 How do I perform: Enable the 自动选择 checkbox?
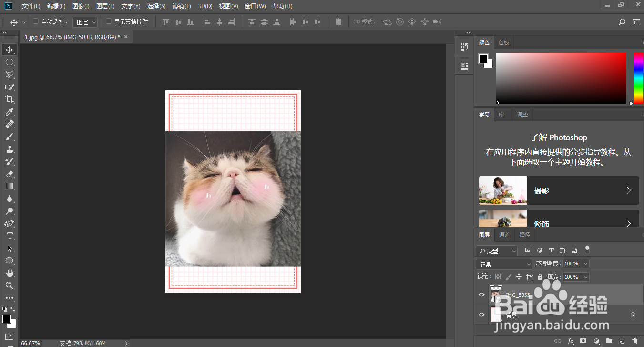[x=35, y=21]
